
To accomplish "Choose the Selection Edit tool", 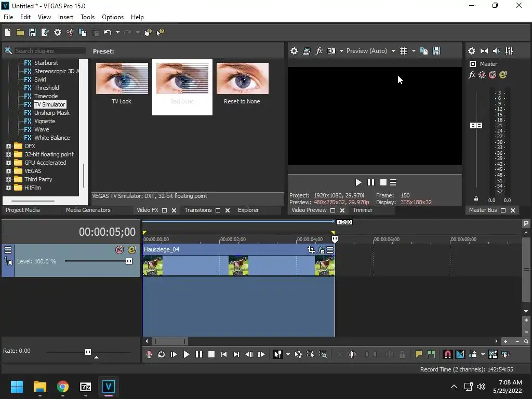I will pyautogui.click(x=311, y=354).
